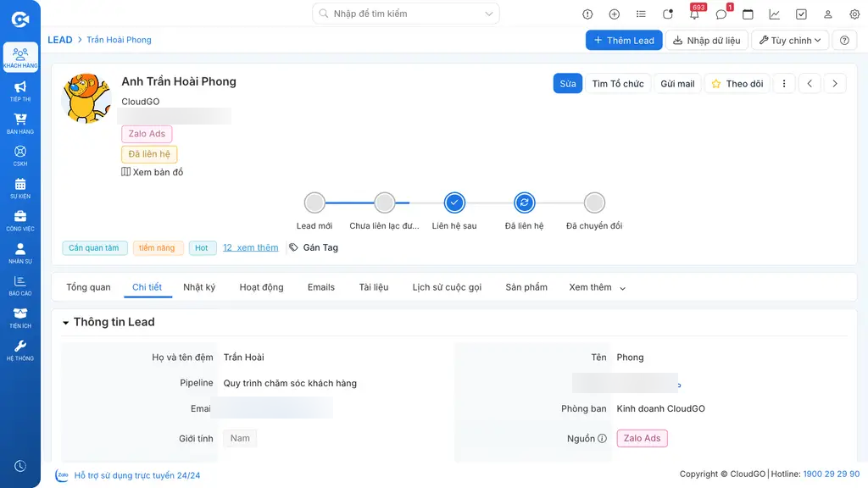
Task: Open Bán Hàng sales module
Action: coord(20,124)
